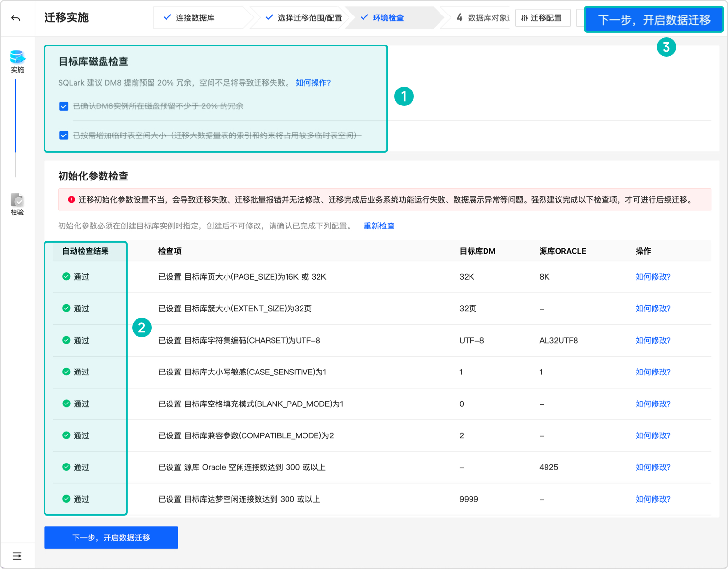728x569 pixels.
Task: Select the 环境检查 step header
Action: click(x=387, y=17)
